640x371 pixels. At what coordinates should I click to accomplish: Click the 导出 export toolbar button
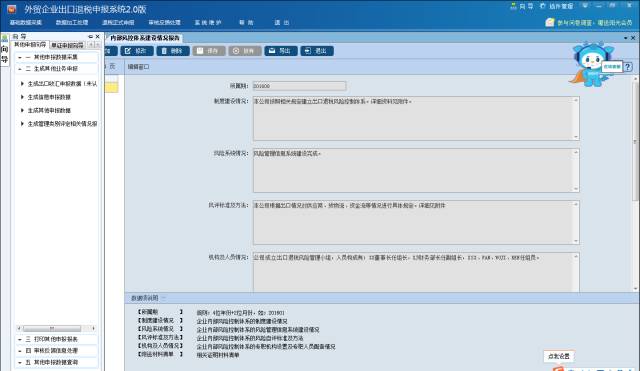click(x=281, y=51)
